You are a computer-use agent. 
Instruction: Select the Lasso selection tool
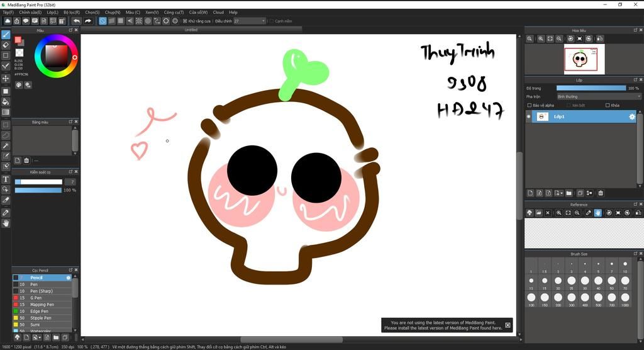(x=6, y=135)
